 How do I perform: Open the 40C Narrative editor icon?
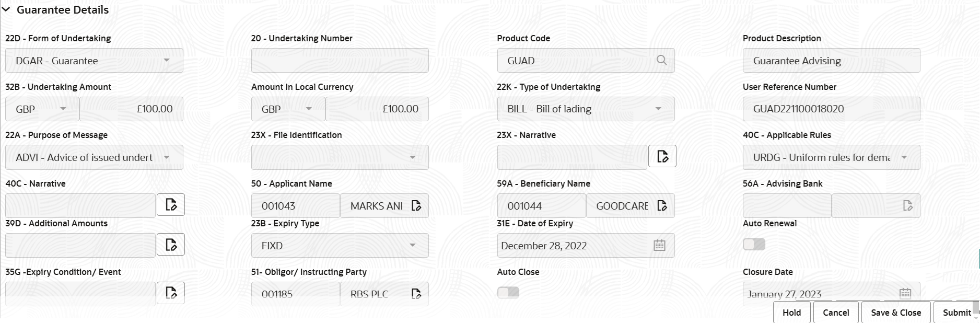point(171,204)
